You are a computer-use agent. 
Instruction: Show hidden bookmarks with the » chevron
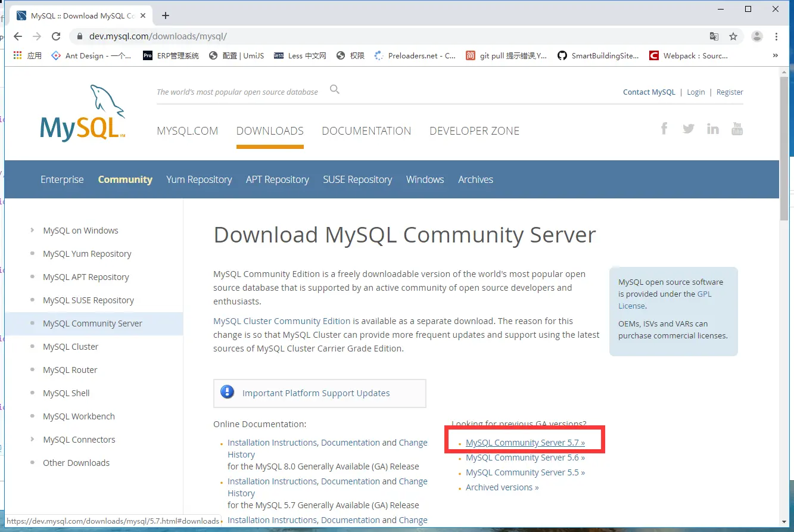coord(776,55)
